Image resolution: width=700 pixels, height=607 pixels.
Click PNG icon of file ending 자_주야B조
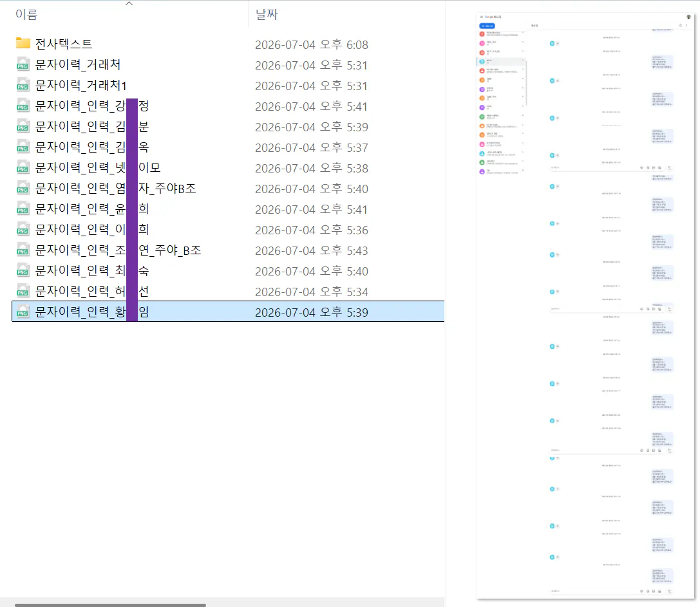click(23, 188)
